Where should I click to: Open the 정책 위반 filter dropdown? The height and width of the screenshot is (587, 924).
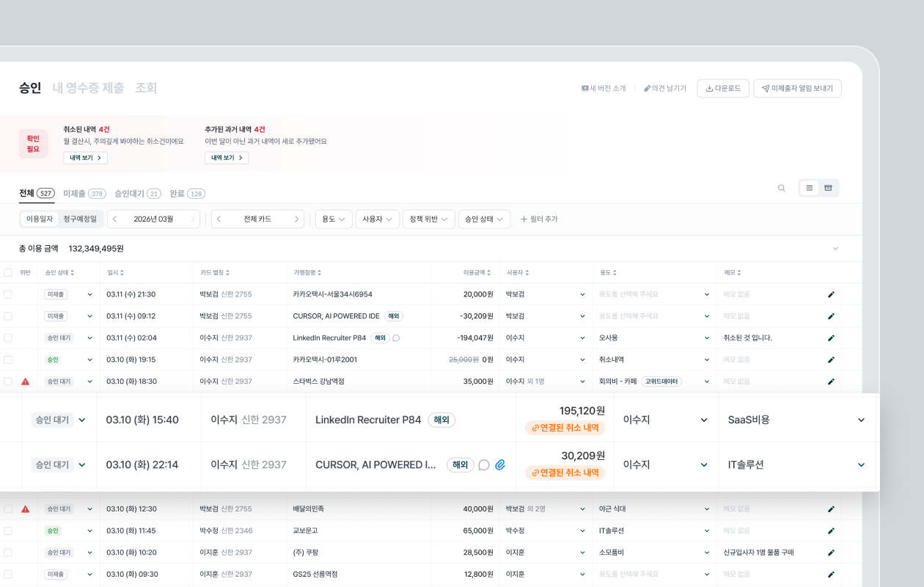[x=428, y=219]
